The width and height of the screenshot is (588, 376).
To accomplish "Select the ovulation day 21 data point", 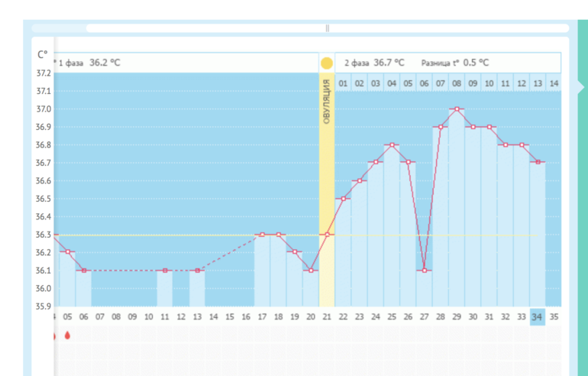I will [327, 235].
